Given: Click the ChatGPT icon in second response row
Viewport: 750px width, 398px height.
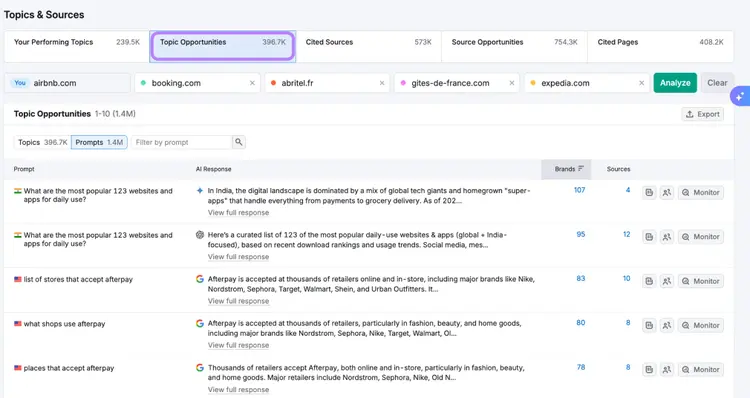Looking at the screenshot, I should click(x=200, y=234).
